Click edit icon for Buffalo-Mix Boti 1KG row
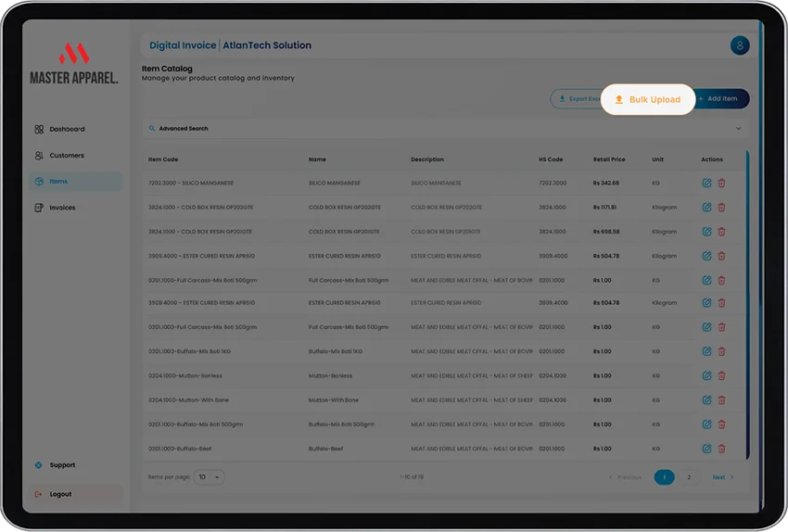 click(706, 351)
